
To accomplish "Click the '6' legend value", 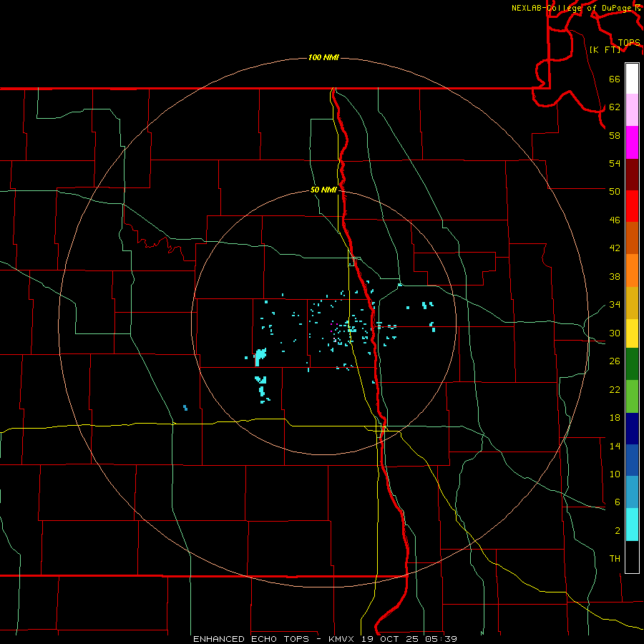I will (618, 502).
